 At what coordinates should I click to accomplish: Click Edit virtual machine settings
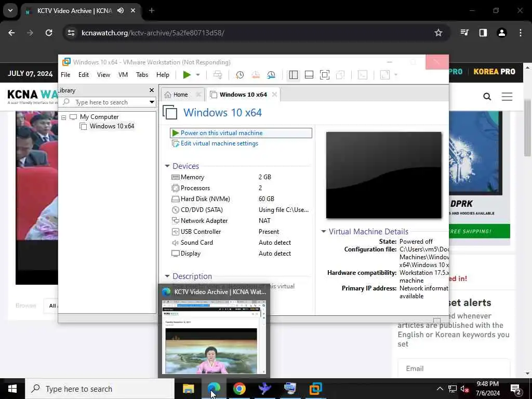pyautogui.click(x=219, y=143)
